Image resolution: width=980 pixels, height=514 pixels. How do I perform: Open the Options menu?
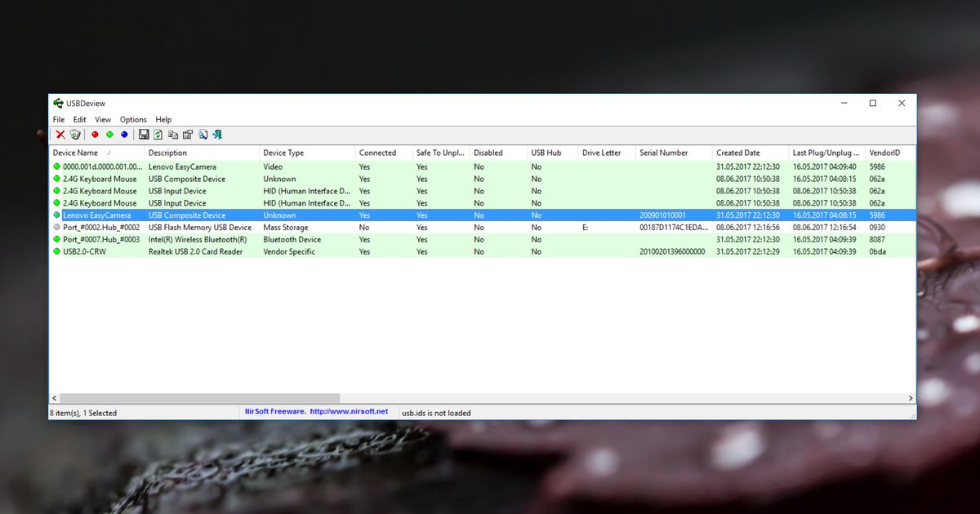pos(132,119)
